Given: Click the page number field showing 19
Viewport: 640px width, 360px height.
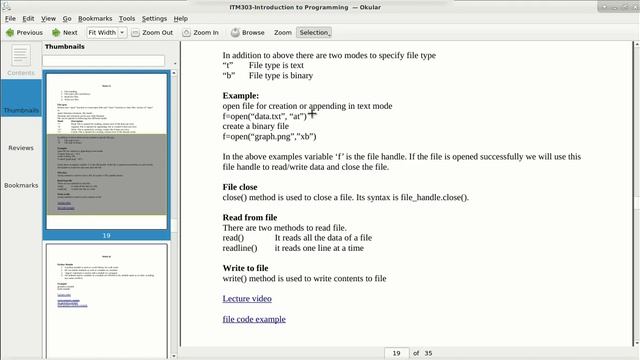Looking at the screenshot, I should click(396, 353).
